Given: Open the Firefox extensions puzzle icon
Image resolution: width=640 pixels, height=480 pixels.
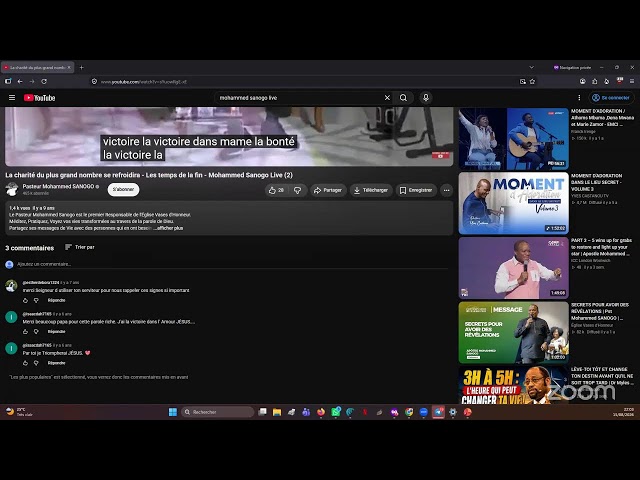Looking at the screenshot, I should (595, 81).
